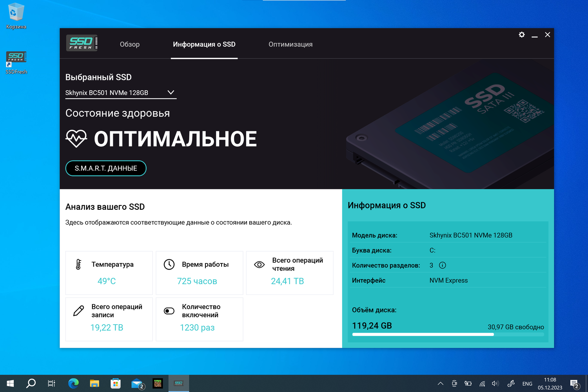Click the pen workspace tray icon

pos(511,384)
